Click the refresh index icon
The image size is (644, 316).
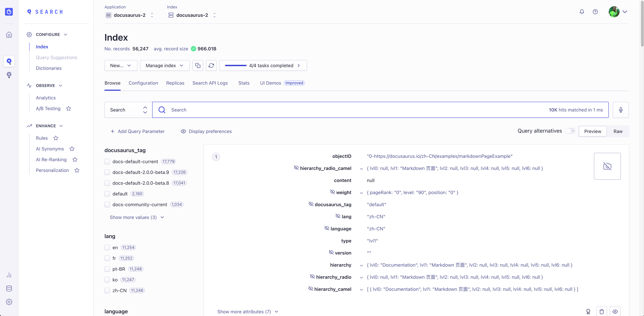pos(211,65)
